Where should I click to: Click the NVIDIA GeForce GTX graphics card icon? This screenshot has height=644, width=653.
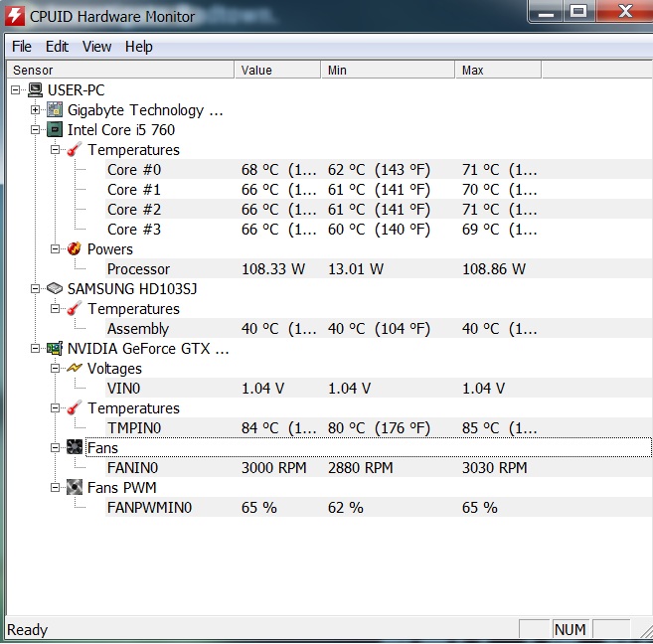(55, 349)
